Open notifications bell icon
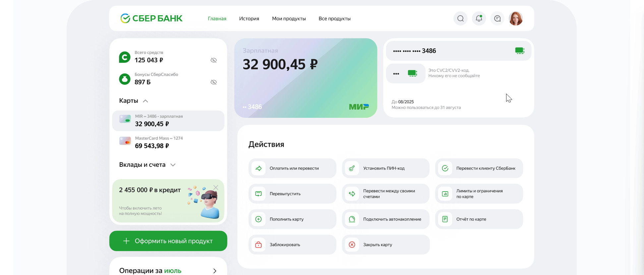This screenshot has width=644, height=275. pyautogui.click(x=479, y=19)
